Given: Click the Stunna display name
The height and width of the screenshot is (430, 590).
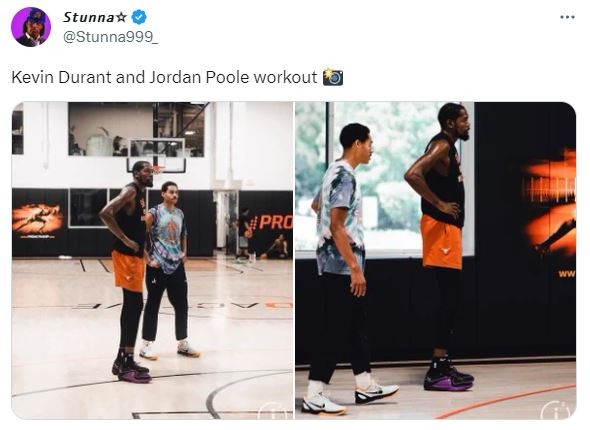Looking at the screenshot, I should tap(88, 17).
